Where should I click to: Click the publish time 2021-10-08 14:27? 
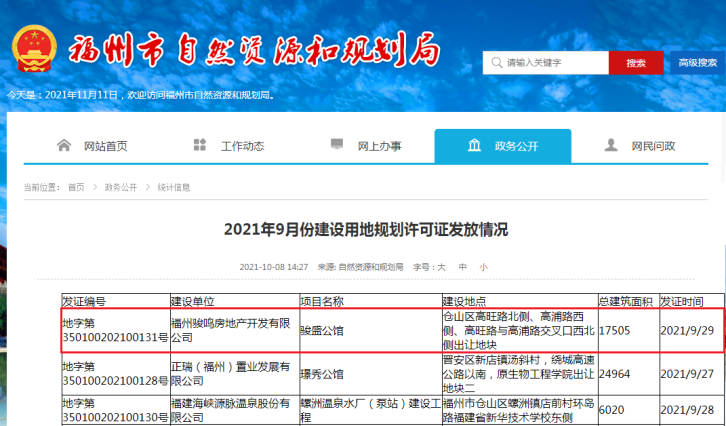tap(274, 267)
